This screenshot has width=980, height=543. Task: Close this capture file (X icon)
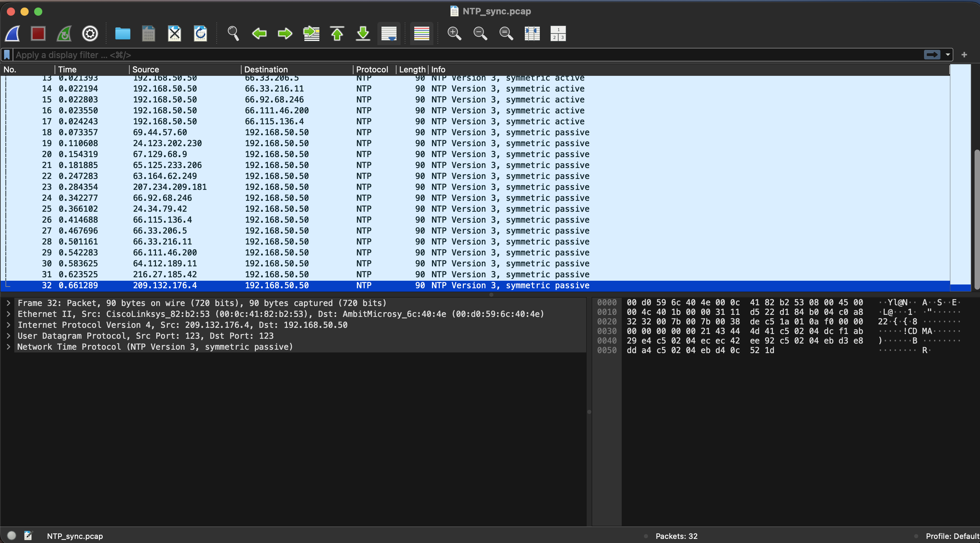[x=174, y=33]
